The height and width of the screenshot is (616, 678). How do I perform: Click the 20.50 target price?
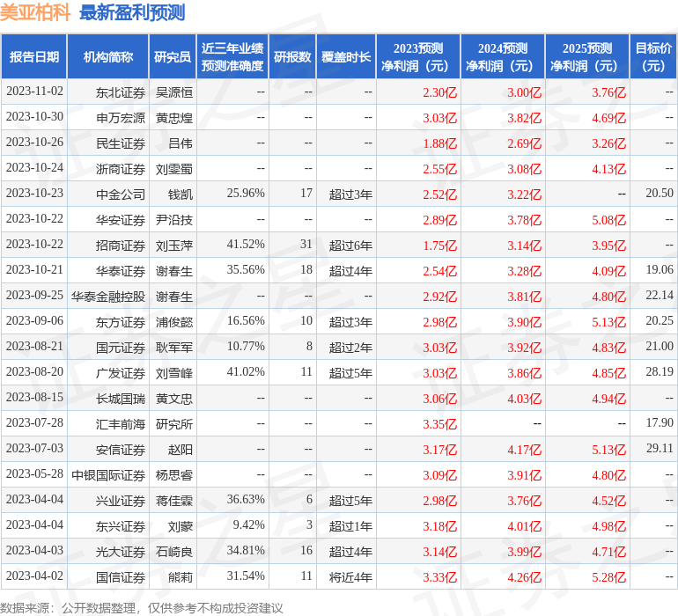pyautogui.click(x=660, y=194)
